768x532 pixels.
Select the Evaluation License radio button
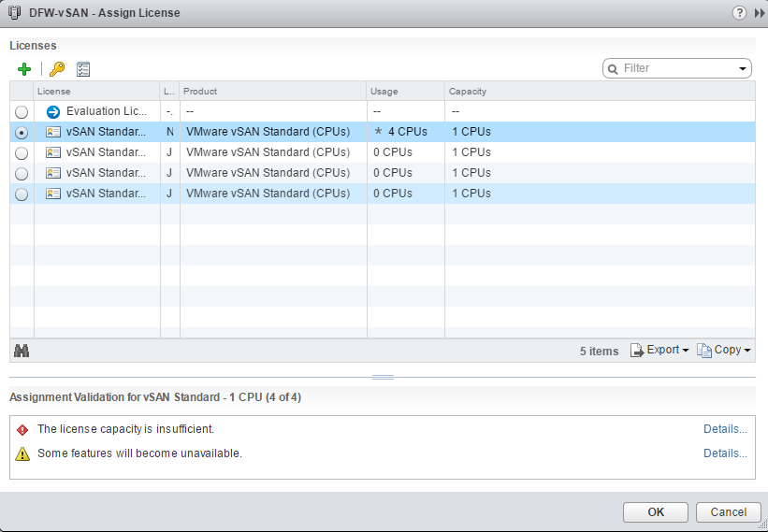[22, 112]
